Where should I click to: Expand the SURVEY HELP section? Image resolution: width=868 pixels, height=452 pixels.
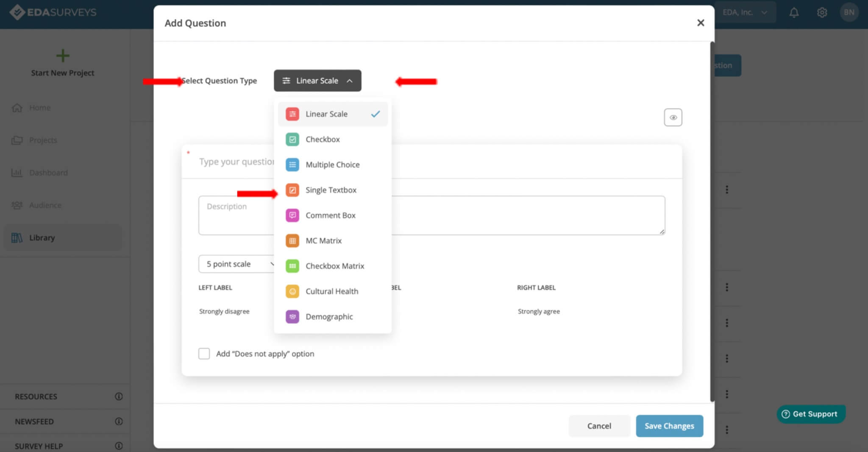pos(65,445)
